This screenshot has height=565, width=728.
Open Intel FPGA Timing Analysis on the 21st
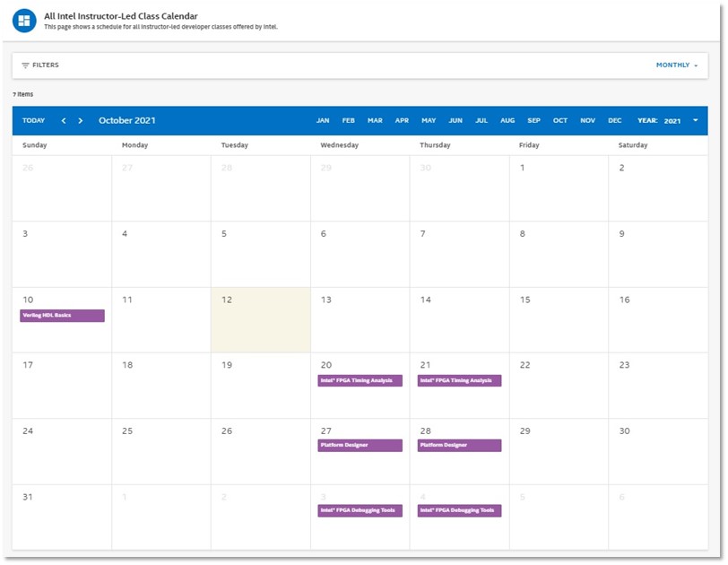459,381
